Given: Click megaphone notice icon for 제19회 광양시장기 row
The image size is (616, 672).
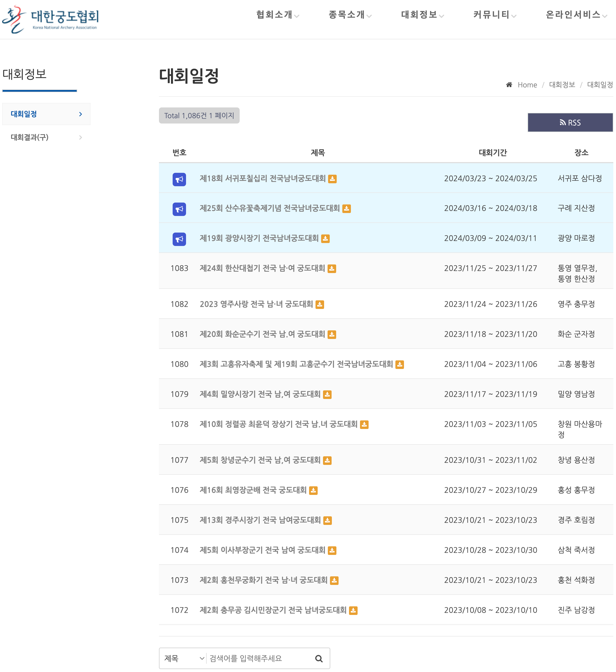Looking at the screenshot, I should [179, 239].
